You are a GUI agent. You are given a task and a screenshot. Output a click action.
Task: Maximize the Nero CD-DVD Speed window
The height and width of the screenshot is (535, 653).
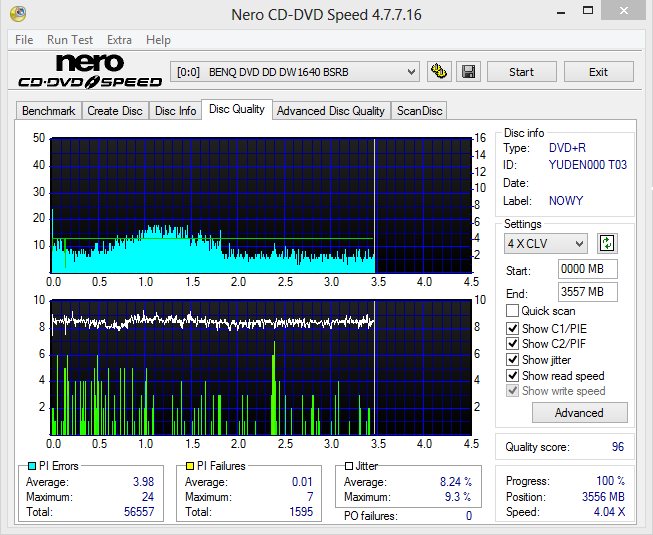(x=588, y=11)
